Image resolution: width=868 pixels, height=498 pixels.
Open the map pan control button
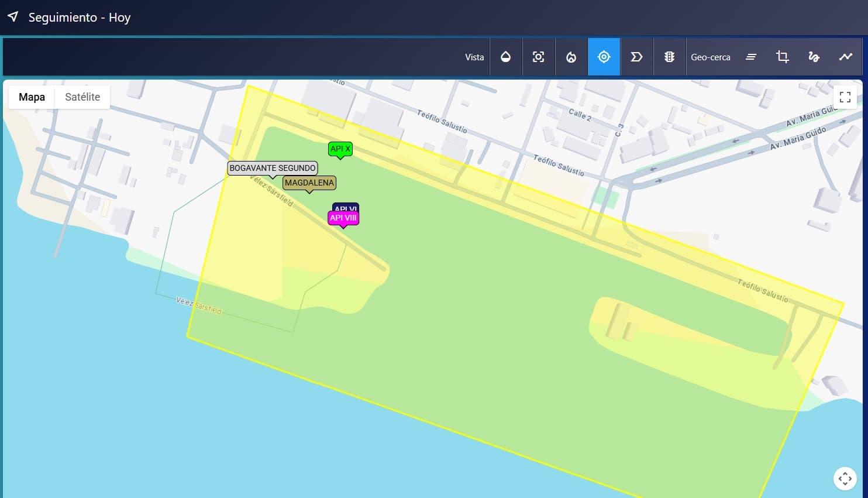(845, 479)
